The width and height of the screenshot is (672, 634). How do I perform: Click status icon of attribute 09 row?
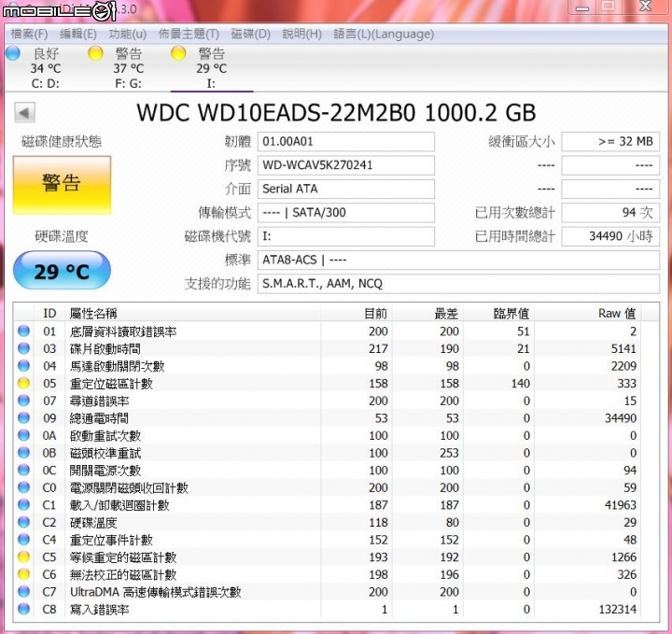[24, 418]
